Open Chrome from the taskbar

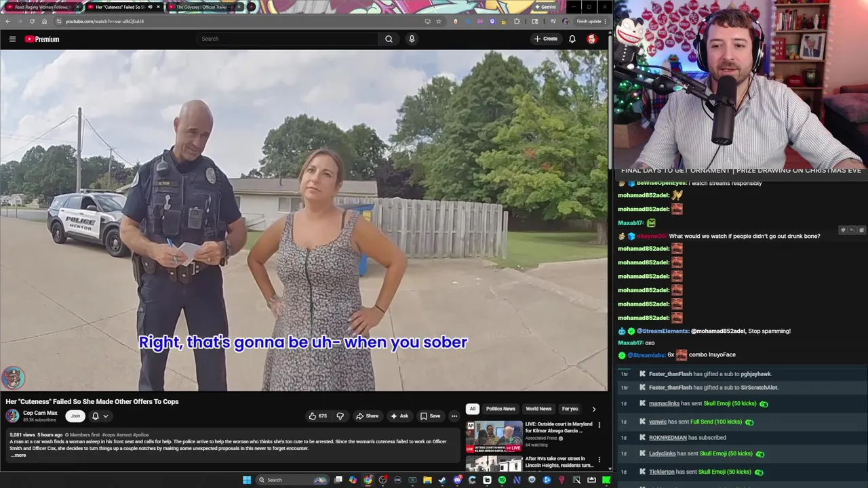coord(368,480)
